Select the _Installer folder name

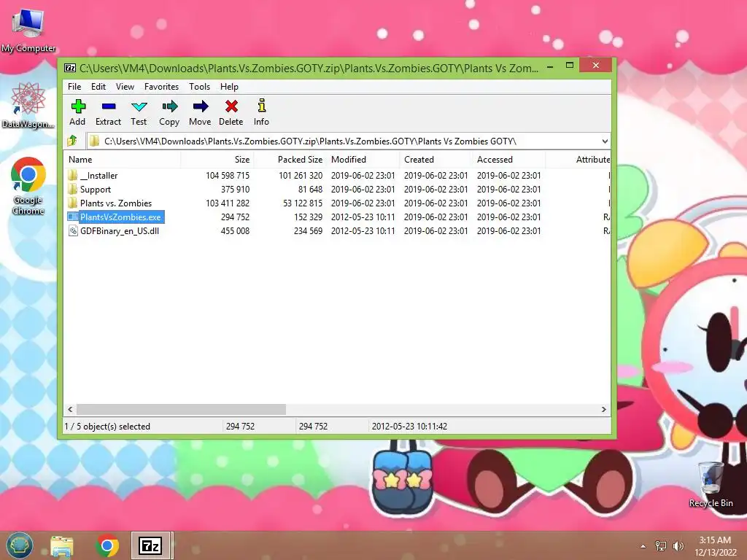98,176
